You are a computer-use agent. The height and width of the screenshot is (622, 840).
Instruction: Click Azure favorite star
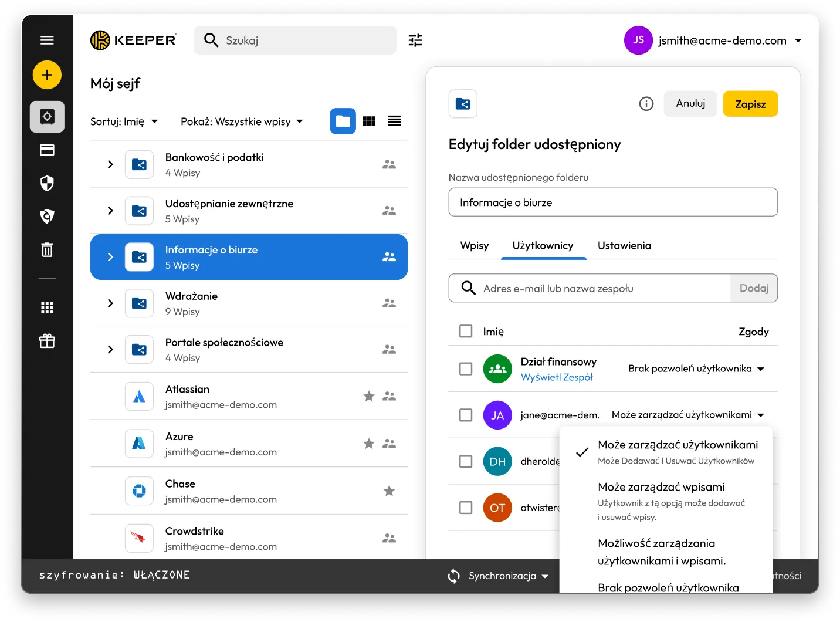tap(369, 444)
